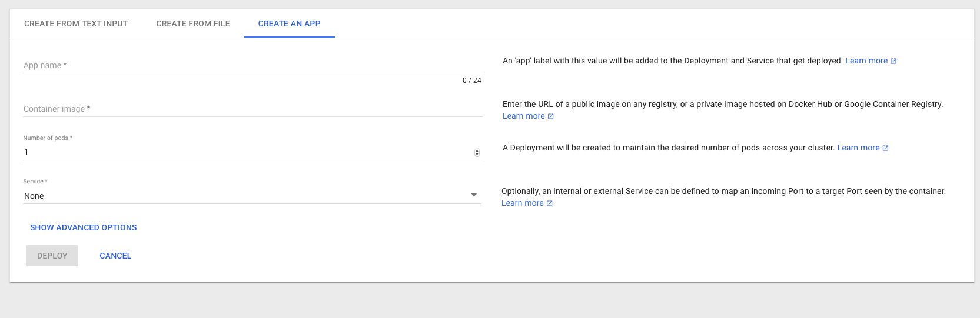
Task: Focus the Container image input field
Action: 253,109
